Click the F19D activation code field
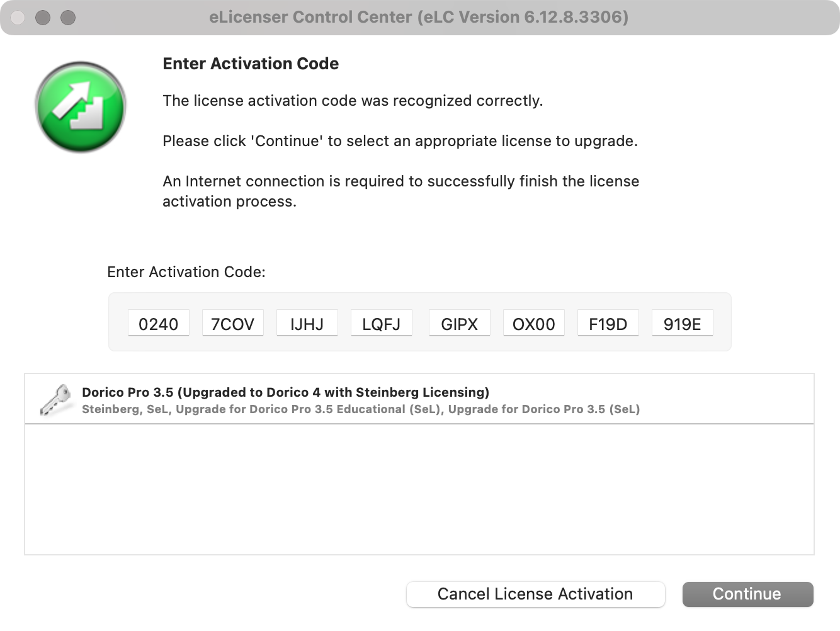Viewport: 840px width, 631px height. 608,323
